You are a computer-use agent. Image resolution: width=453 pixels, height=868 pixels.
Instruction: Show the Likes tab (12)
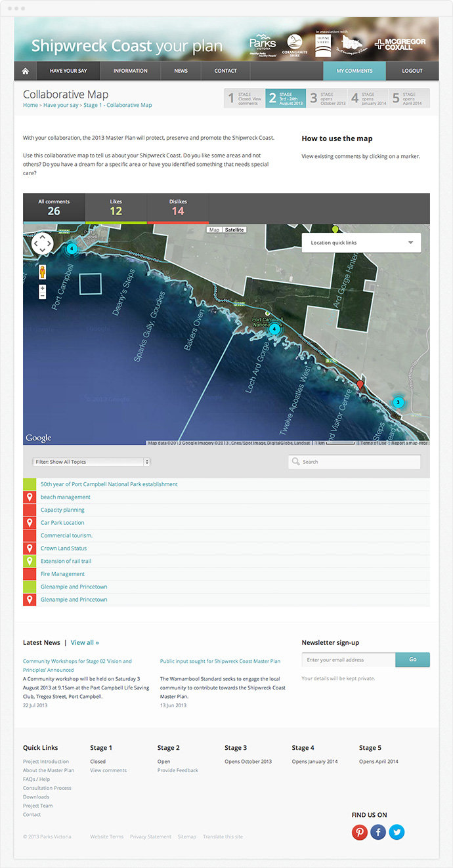116,208
